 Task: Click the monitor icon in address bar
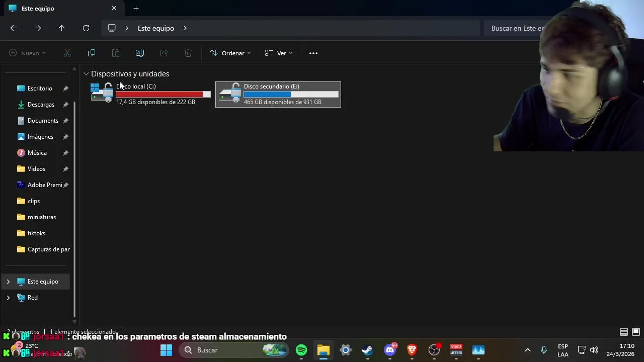(x=112, y=28)
